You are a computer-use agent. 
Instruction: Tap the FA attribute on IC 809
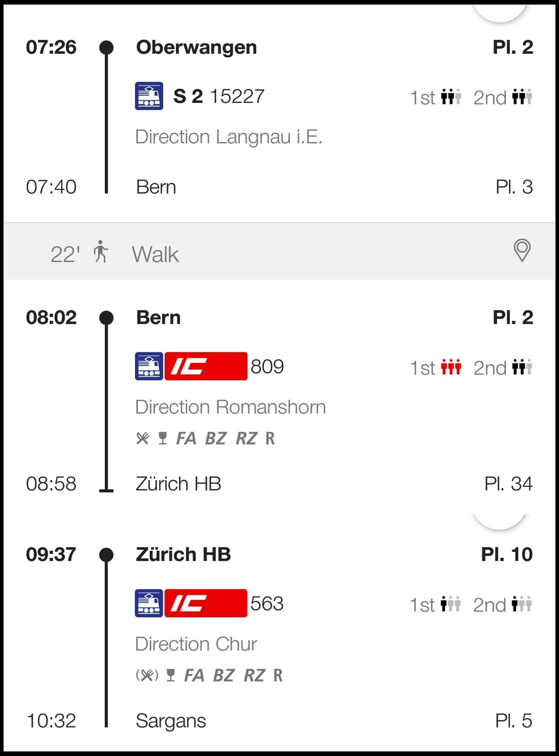tap(186, 438)
